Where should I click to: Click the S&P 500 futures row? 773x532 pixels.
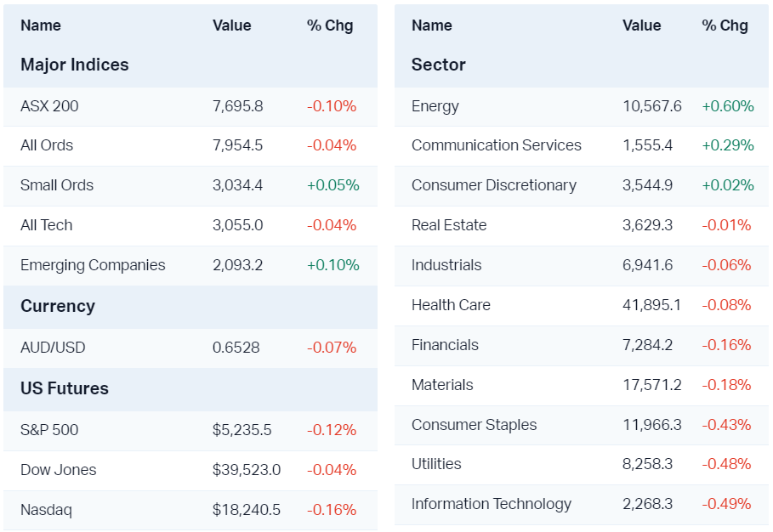[x=49, y=430]
